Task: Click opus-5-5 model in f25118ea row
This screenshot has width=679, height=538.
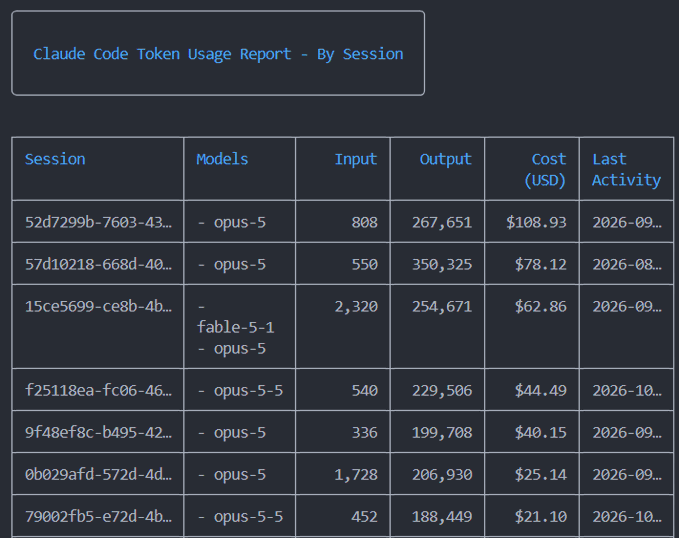Action: point(248,391)
